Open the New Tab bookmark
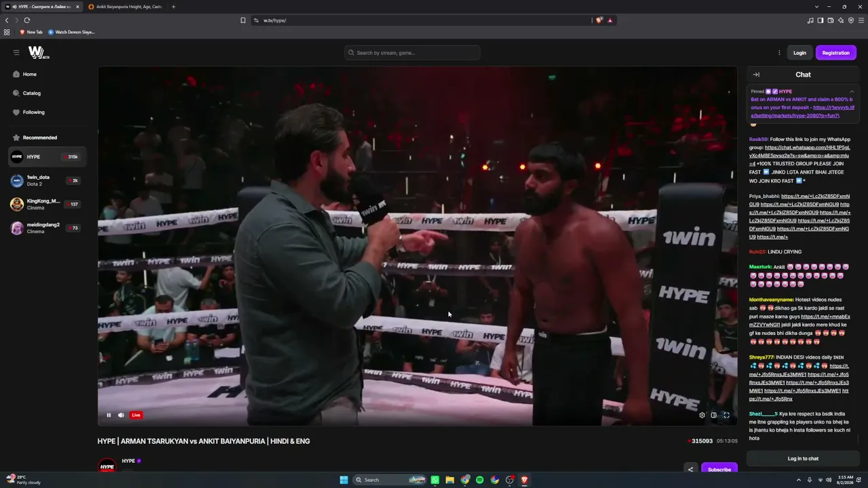The height and width of the screenshot is (488, 868). coord(31,32)
